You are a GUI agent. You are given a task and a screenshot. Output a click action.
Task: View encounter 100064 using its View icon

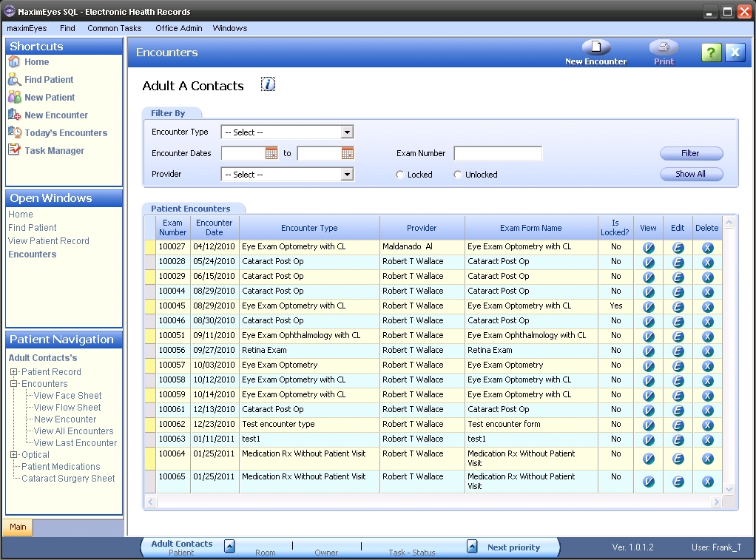(649, 459)
